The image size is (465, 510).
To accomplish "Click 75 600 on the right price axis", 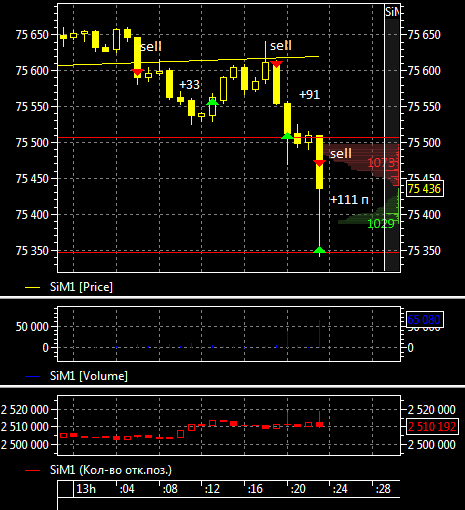I will pos(424,71).
